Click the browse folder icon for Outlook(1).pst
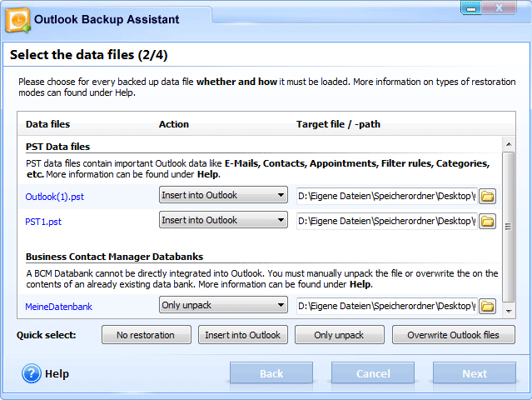532x400 pixels. click(x=487, y=196)
